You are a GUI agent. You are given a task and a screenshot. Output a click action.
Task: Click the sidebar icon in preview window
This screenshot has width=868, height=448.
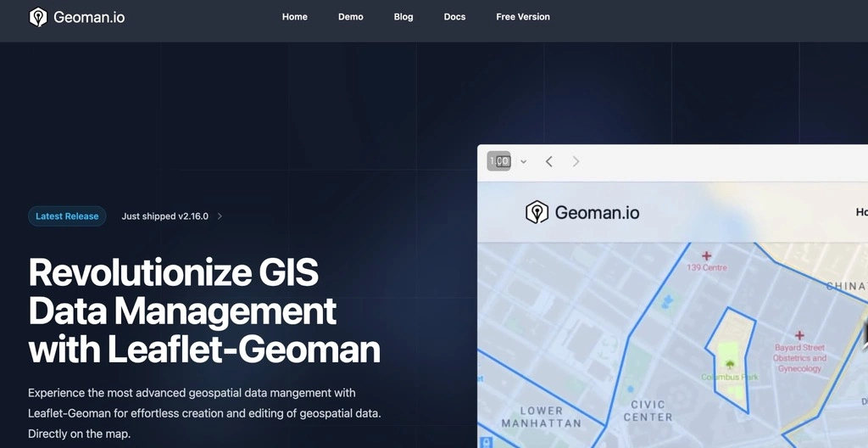pyautogui.click(x=498, y=161)
